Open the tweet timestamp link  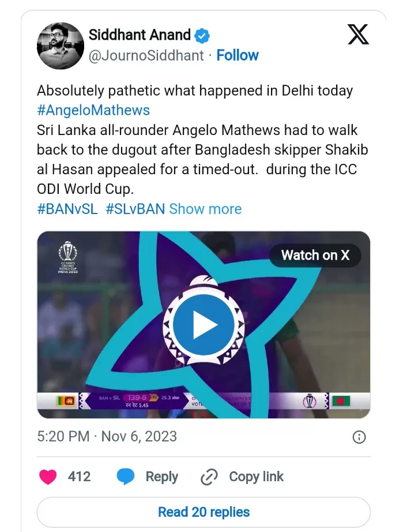click(x=107, y=436)
